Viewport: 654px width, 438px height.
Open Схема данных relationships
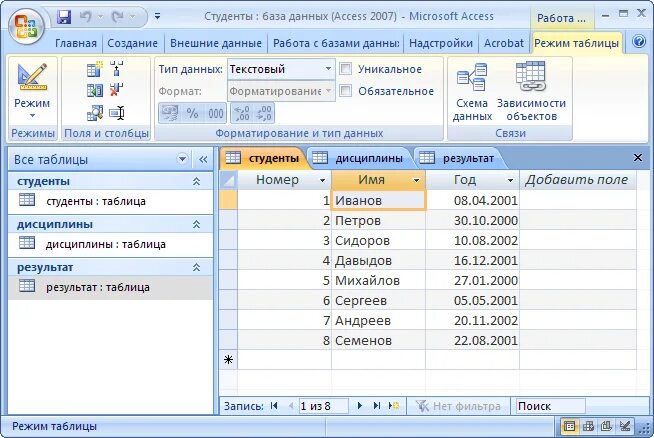click(472, 92)
